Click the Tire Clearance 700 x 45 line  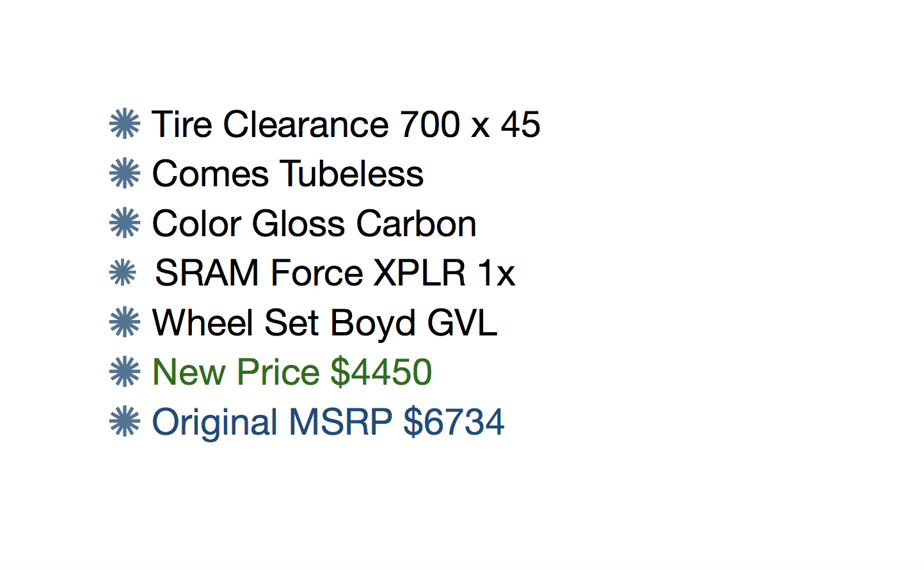pyautogui.click(x=346, y=124)
